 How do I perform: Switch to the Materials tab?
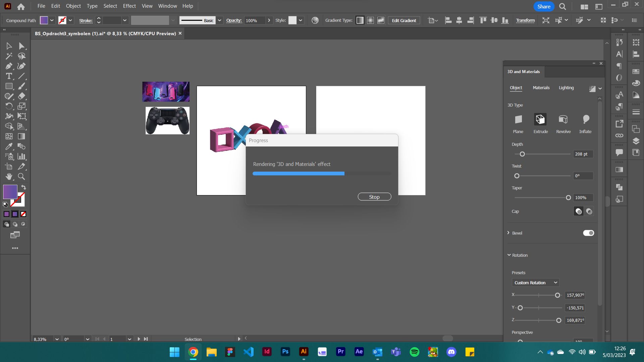(x=541, y=87)
